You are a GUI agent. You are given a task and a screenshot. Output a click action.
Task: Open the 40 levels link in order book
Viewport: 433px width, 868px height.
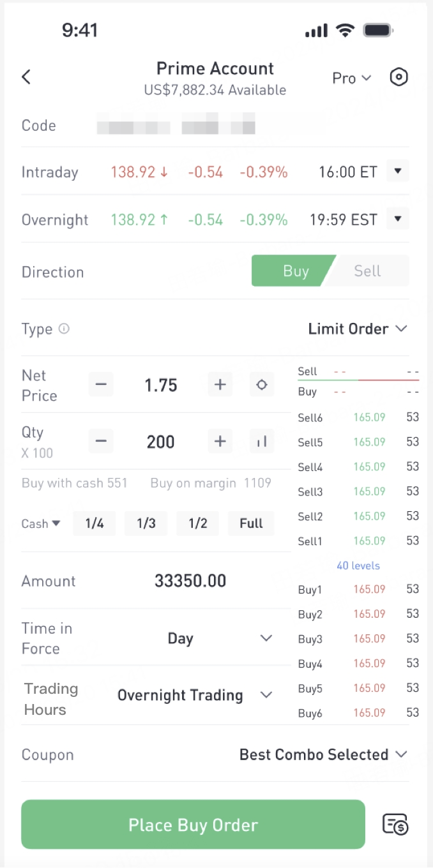358,565
